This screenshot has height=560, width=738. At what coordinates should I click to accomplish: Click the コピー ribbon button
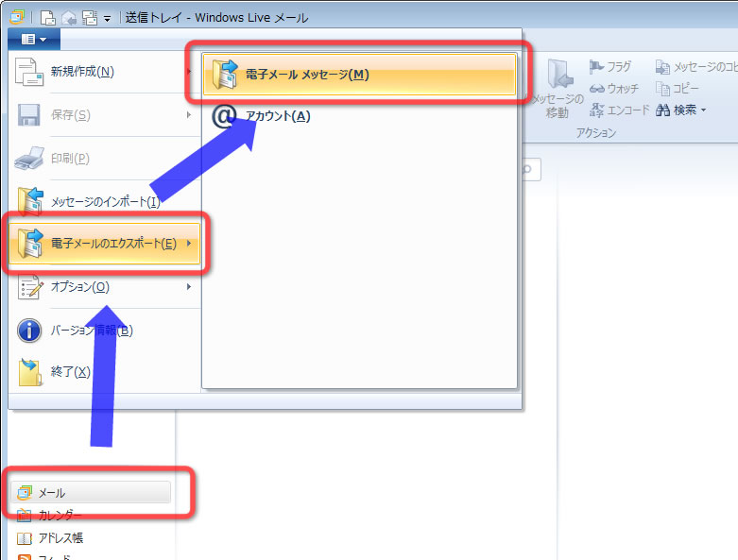(678, 89)
